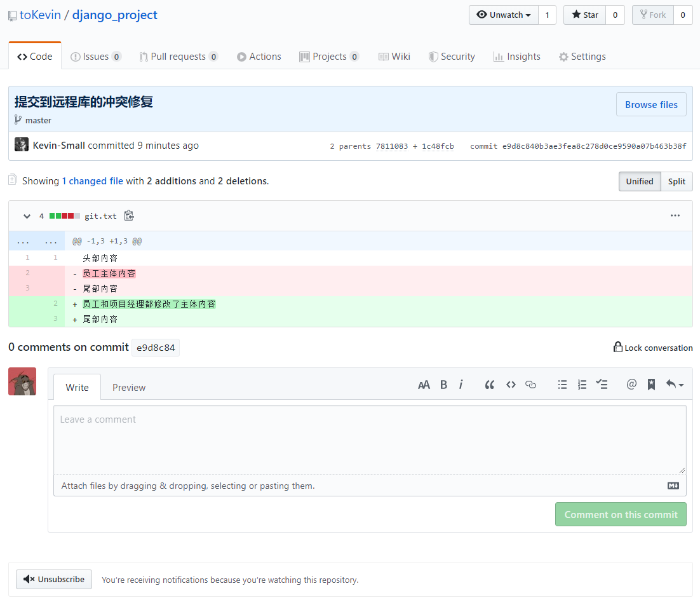Add a link in the comment
Viewport: 700px width, 600px height.
click(530, 385)
